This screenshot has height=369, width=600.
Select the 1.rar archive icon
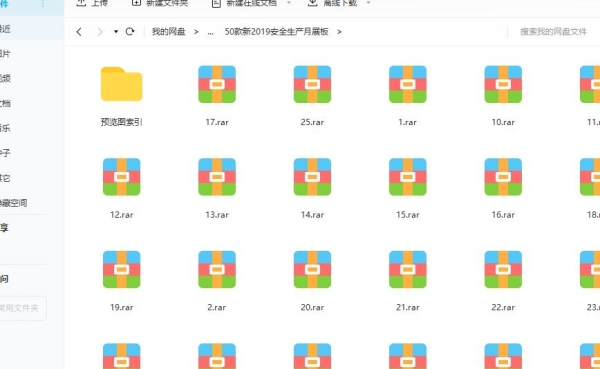coord(408,84)
